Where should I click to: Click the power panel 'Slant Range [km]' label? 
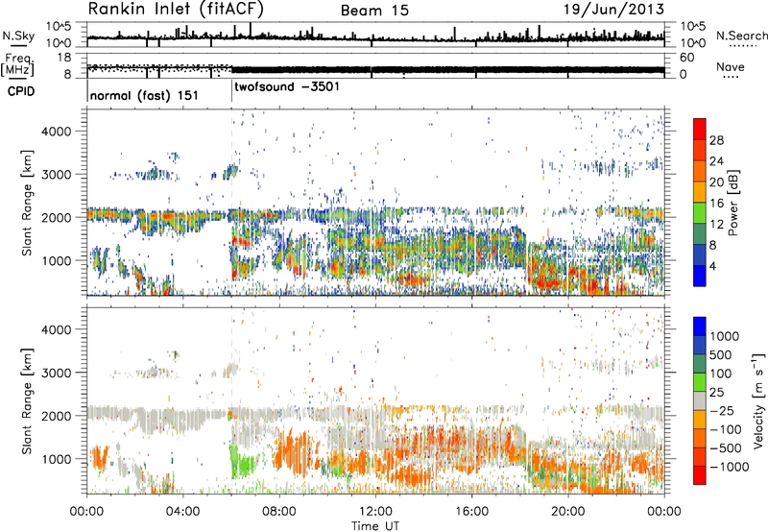click(x=27, y=203)
